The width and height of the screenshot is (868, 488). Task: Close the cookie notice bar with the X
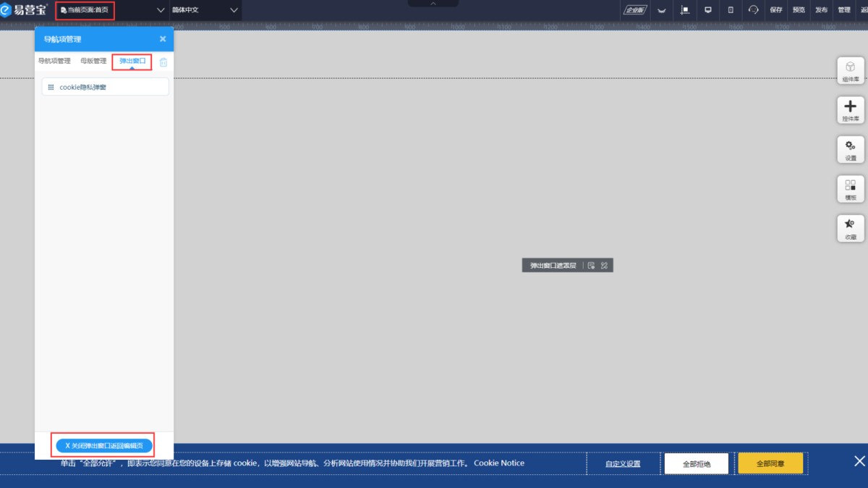click(859, 461)
